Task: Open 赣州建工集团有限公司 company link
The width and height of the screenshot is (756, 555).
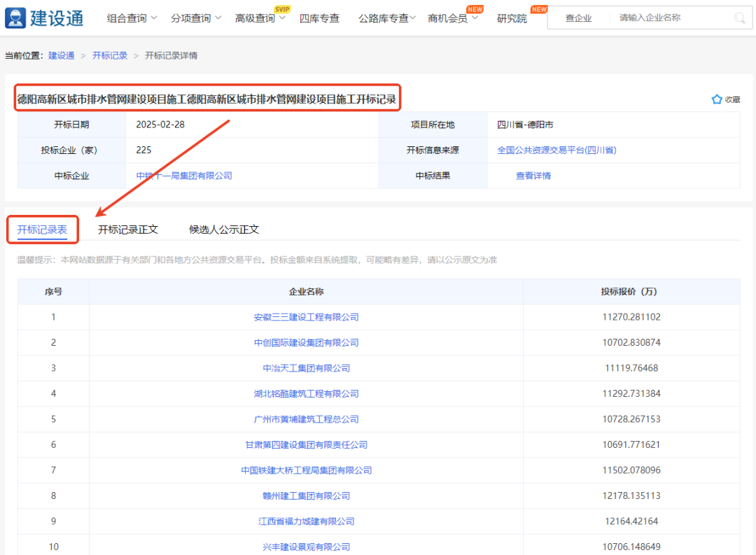Action: (x=306, y=496)
